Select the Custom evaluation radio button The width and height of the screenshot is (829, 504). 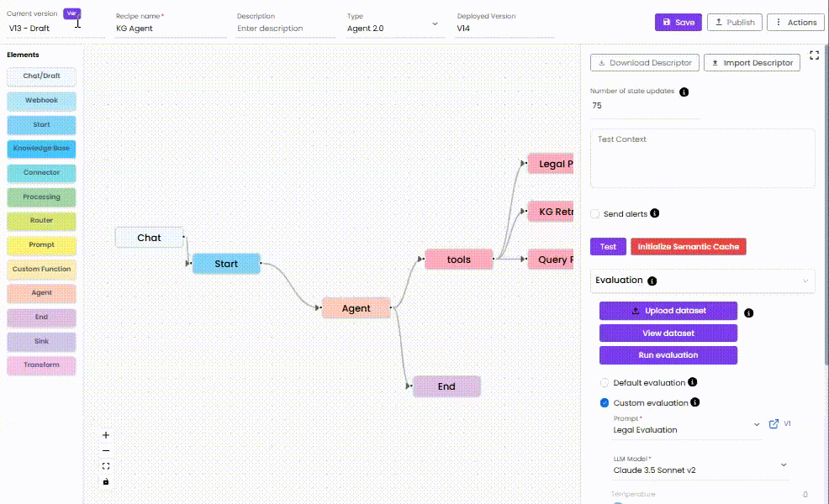point(604,402)
